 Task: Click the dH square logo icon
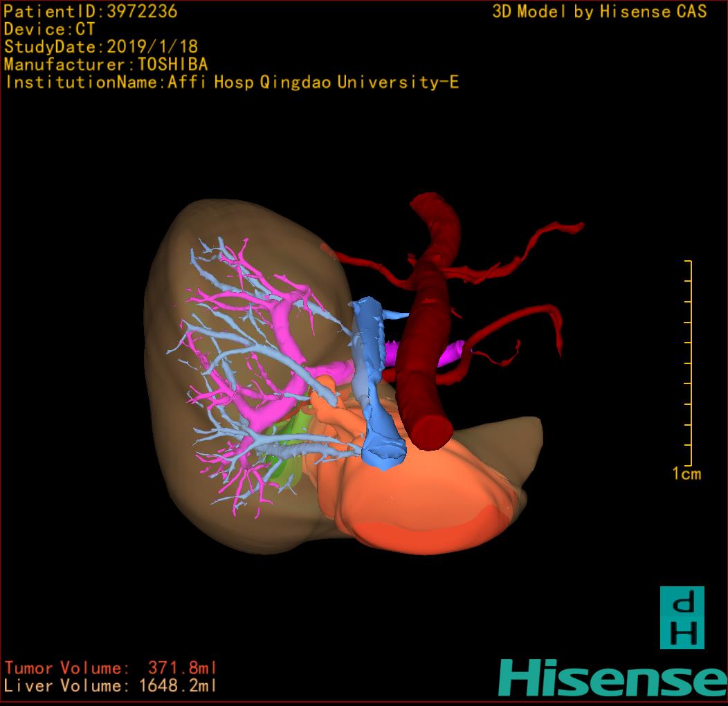[682, 617]
